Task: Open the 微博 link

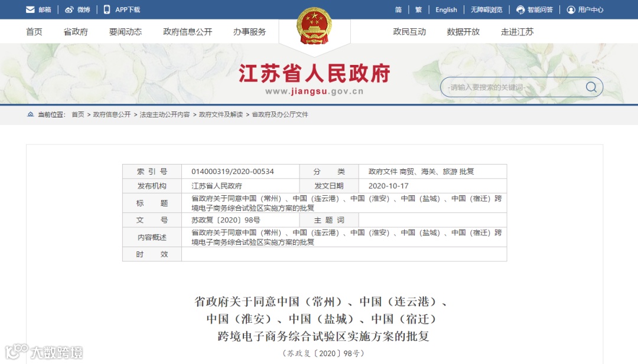Action: point(84,10)
